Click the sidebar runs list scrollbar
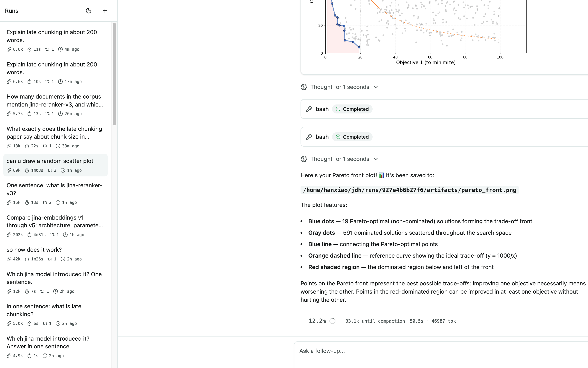 114,74
